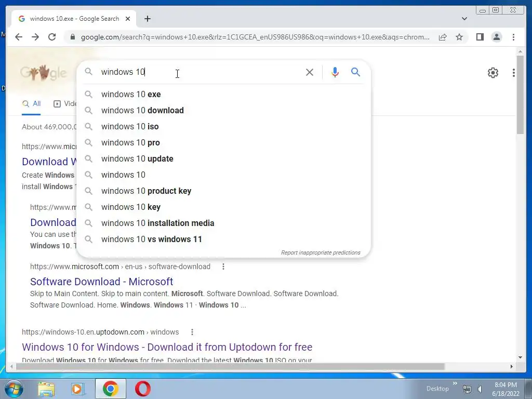Choose suggestion windows 10 key
This screenshot has height=399, width=532.
click(x=224, y=207)
